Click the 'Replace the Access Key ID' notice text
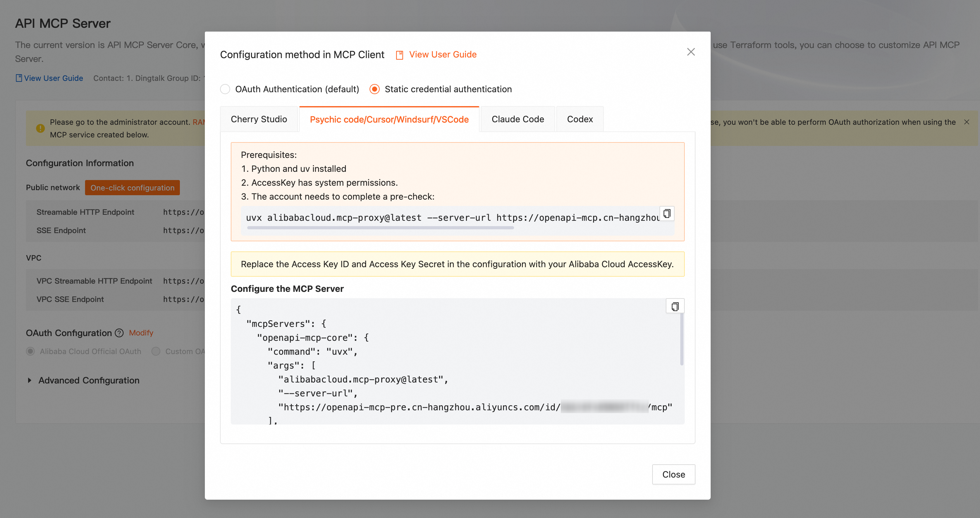980x518 pixels. coord(457,264)
